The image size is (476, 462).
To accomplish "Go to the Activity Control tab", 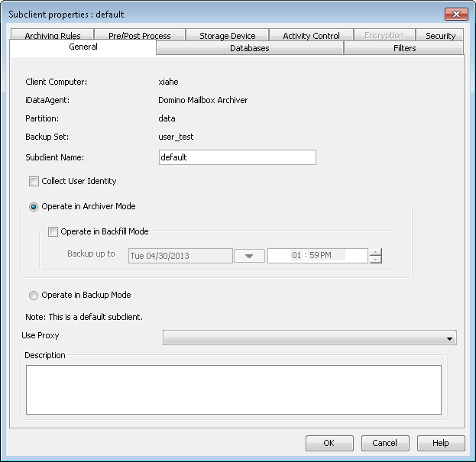I will point(311,36).
